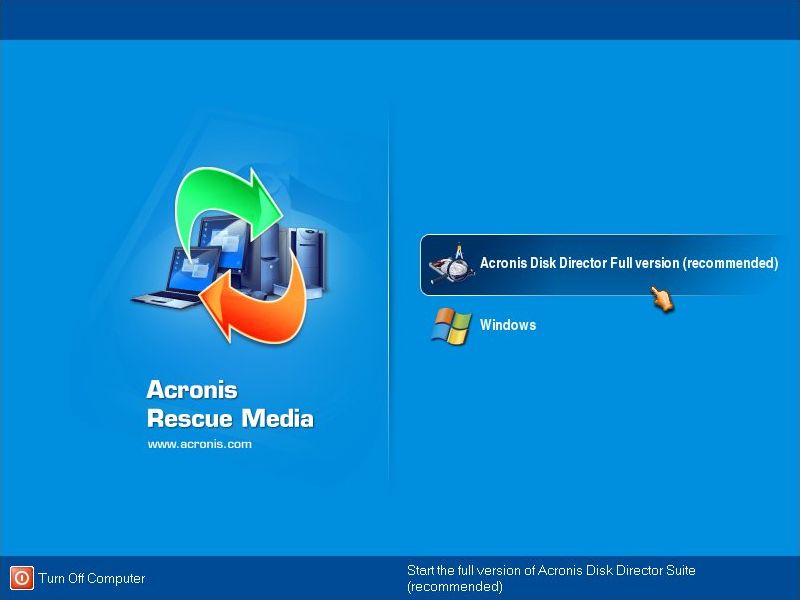
Task: Boot into Windows option text
Action: coord(508,325)
